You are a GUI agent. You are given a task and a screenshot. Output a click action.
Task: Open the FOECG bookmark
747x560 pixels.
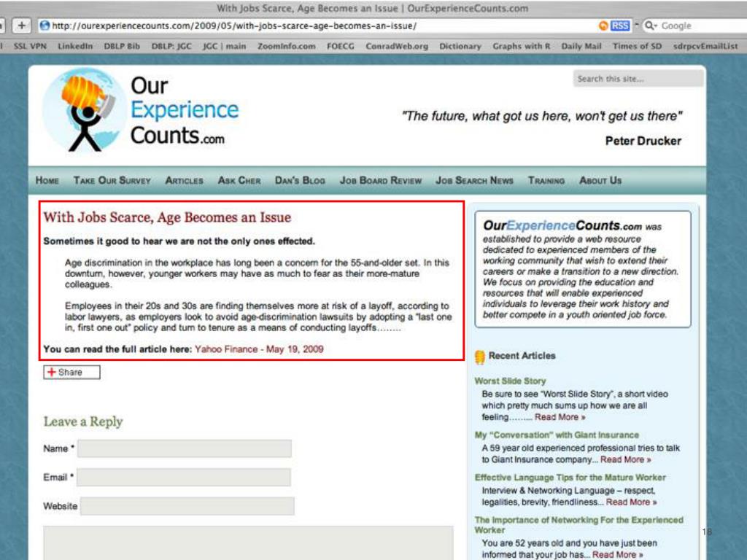pos(341,46)
